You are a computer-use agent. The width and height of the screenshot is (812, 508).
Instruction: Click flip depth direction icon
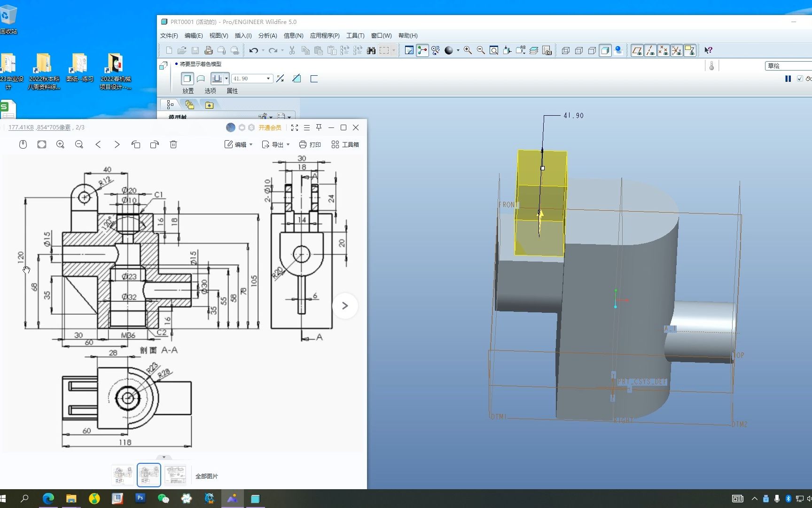281,79
